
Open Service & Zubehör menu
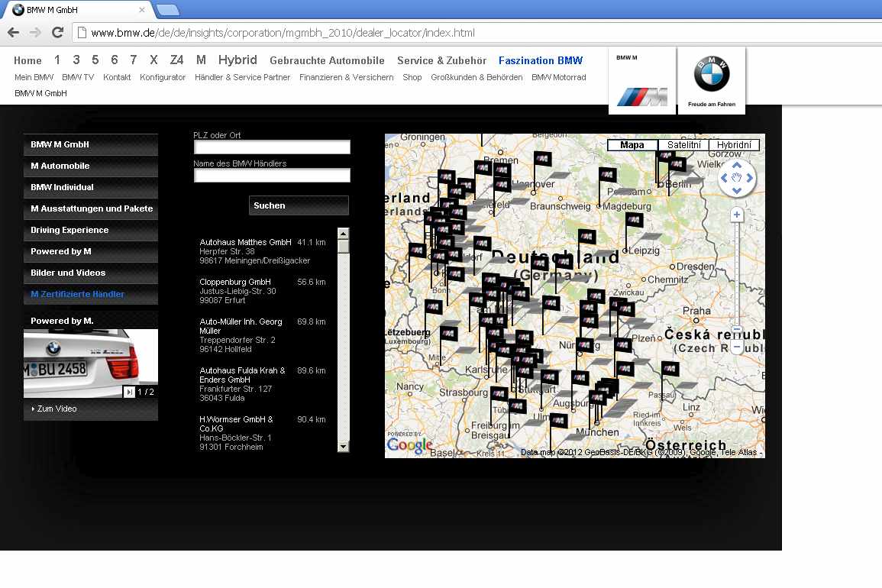click(441, 61)
